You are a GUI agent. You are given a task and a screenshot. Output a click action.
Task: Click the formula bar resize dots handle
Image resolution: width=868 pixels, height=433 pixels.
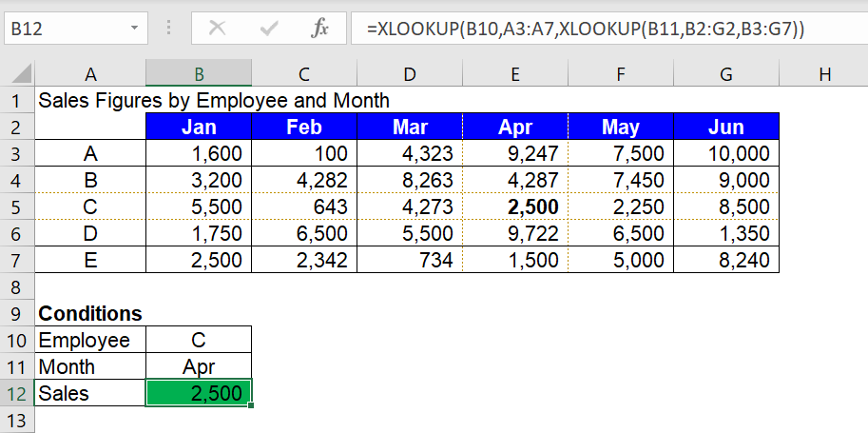point(169,29)
